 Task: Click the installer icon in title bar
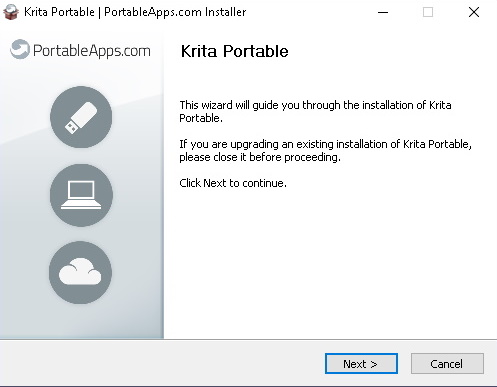tap(11, 12)
